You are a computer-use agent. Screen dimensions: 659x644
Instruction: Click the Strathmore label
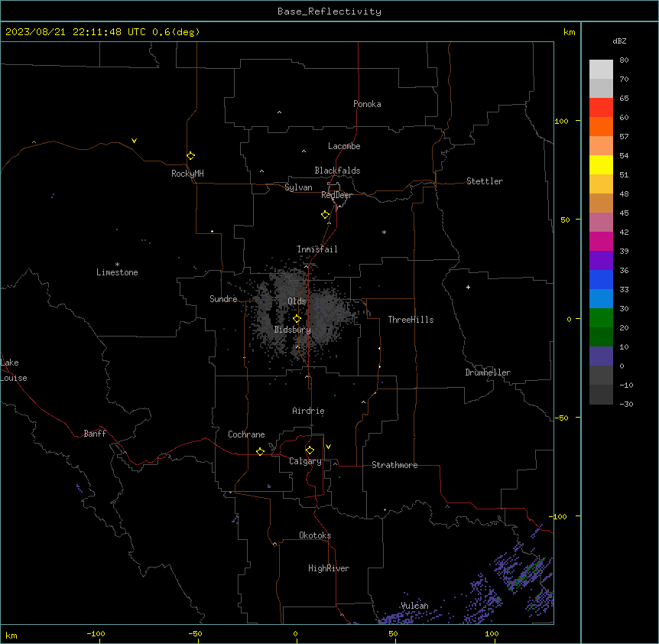pyautogui.click(x=394, y=465)
